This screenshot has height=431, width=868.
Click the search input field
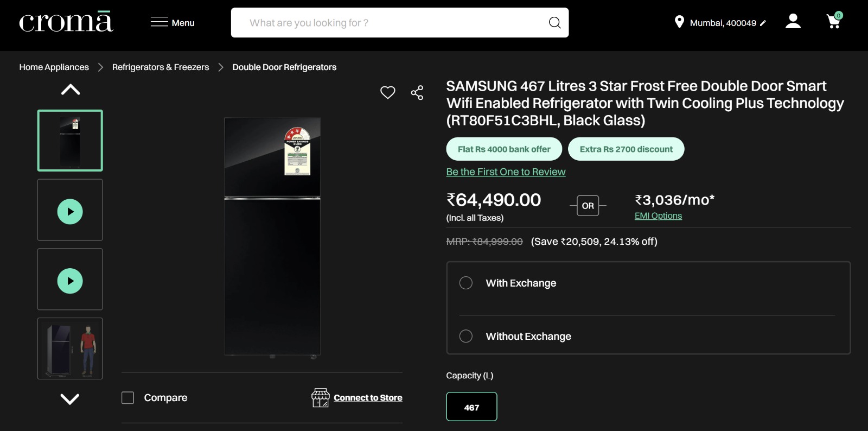tap(391, 23)
